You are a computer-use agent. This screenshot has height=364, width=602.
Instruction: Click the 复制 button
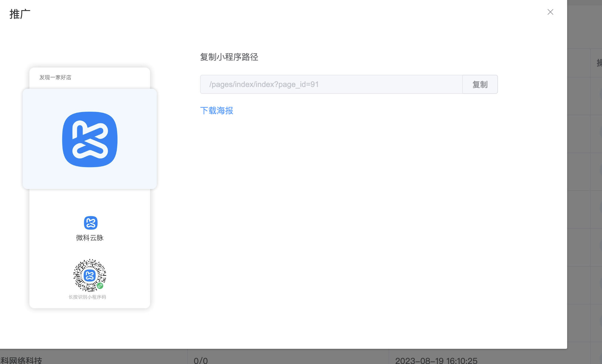[x=480, y=84]
